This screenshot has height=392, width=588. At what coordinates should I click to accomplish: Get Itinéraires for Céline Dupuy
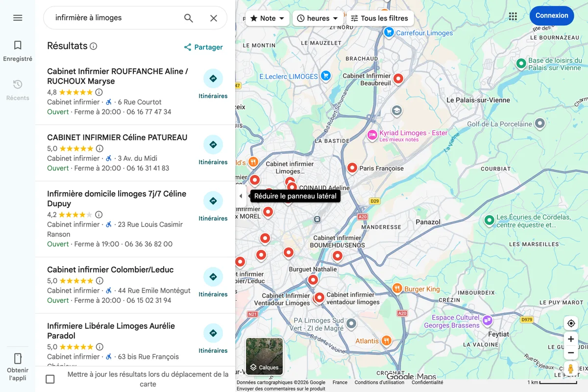point(213,207)
